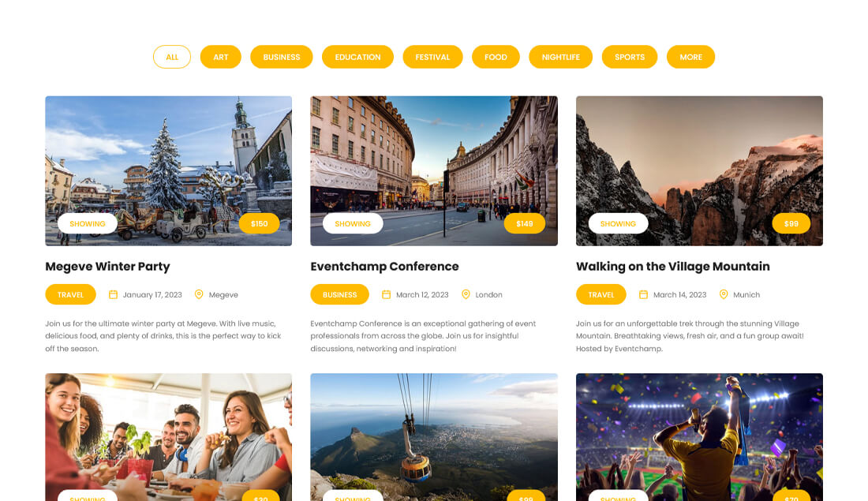868x501 pixels.
Task: Open the Eventchamp Conference title link
Action: point(385,266)
